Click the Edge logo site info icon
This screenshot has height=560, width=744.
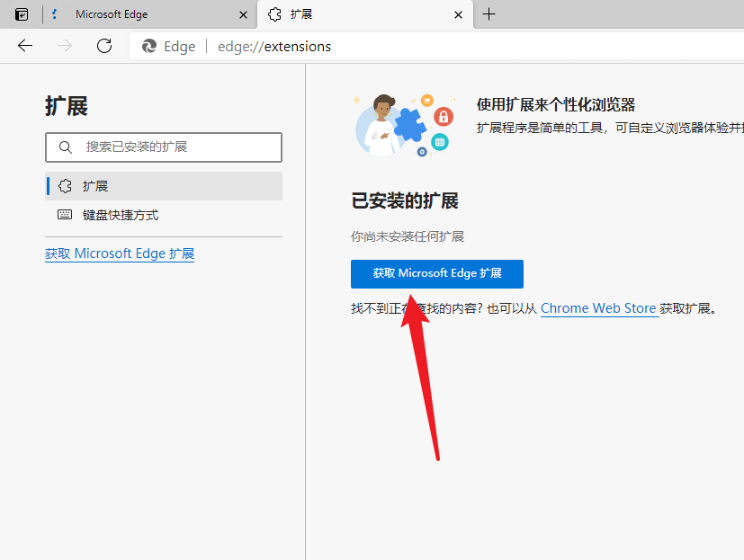pos(149,46)
